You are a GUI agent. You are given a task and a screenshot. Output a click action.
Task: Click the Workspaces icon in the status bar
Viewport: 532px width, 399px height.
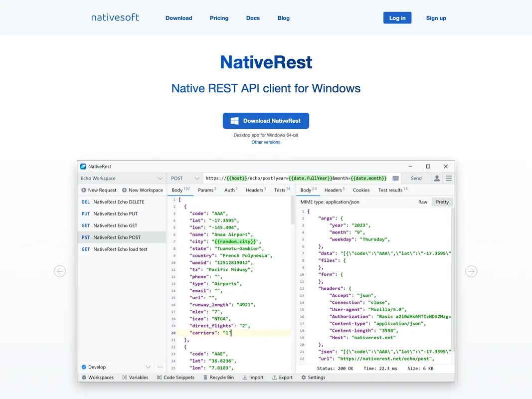84,378
